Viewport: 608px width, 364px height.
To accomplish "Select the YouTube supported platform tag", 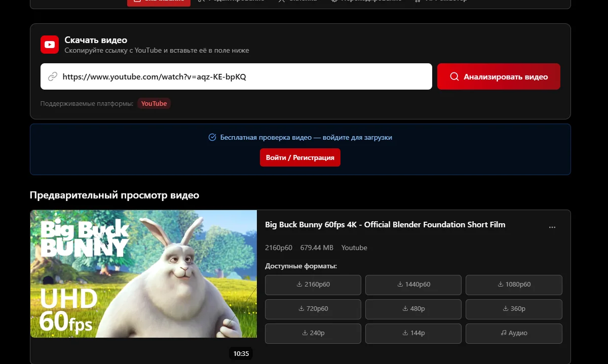I will 154,103.
